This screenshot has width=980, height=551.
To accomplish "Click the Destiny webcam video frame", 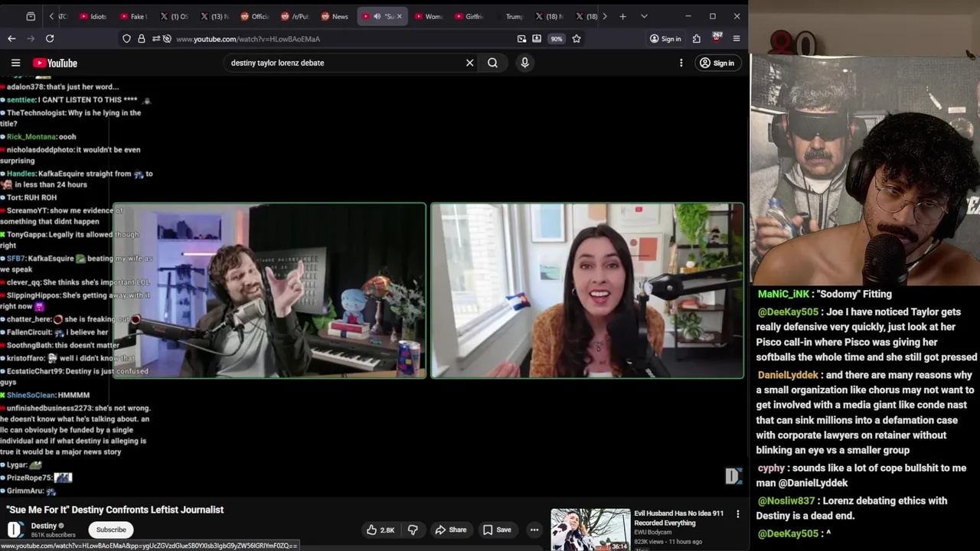I will (x=269, y=291).
